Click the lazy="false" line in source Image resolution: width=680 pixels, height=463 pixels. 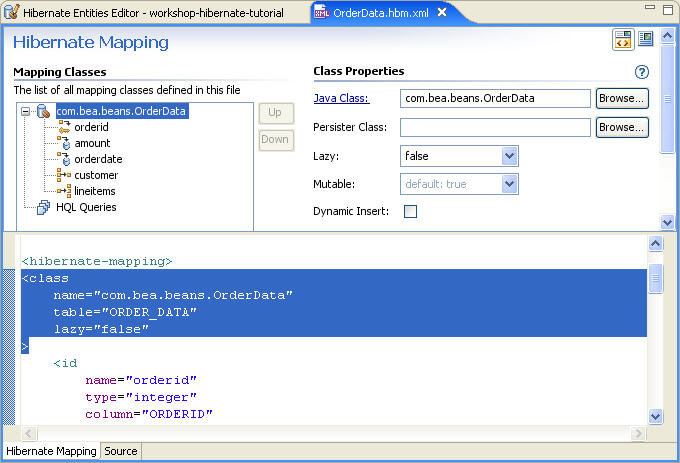[101, 329]
